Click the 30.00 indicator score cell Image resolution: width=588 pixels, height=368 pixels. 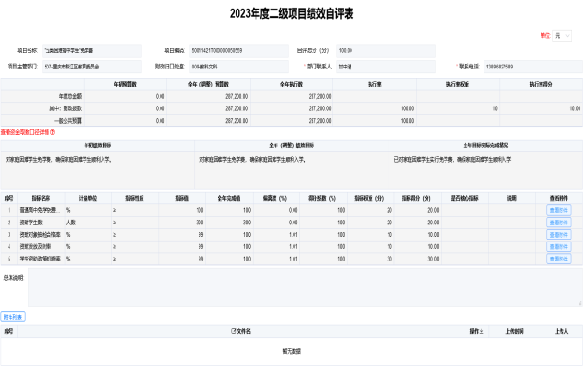[417, 259]
